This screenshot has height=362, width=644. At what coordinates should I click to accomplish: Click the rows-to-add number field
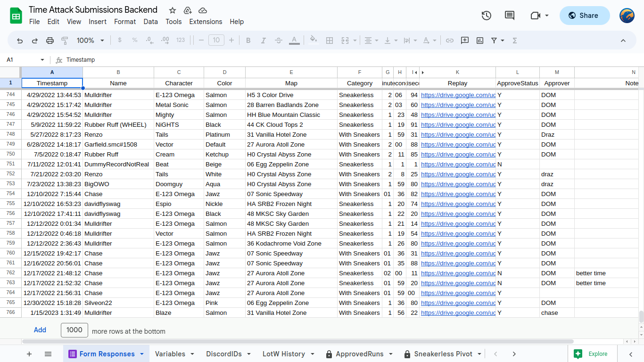(x=74, y=330)
